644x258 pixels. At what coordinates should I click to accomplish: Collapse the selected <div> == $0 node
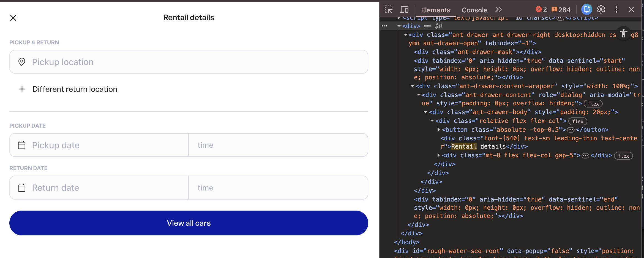399,26
